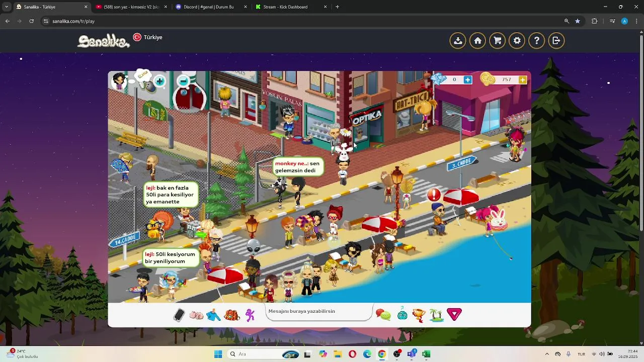The width and height of the screenshot is (644, 362).
Task: Open the blue shirt clothing icon
Action: coord(213,315)
